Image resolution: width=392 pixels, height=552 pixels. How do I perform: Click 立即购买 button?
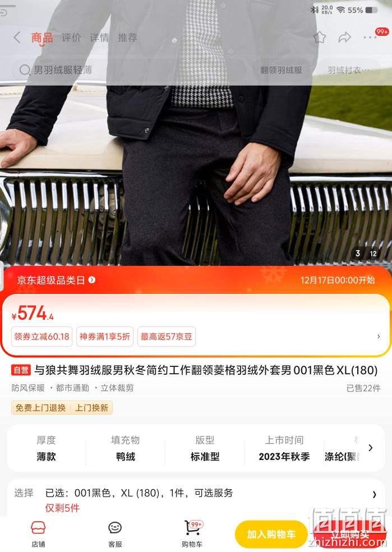[x=350, y=534]
